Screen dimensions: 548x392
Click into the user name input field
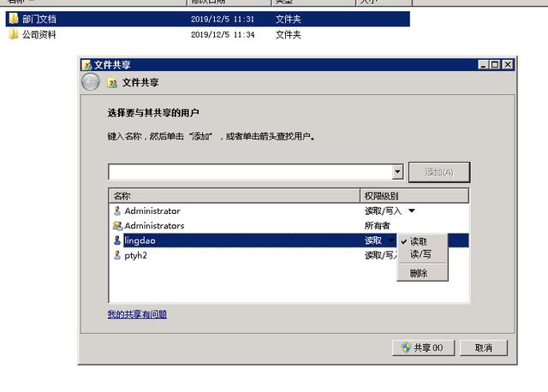click(250, 172)
